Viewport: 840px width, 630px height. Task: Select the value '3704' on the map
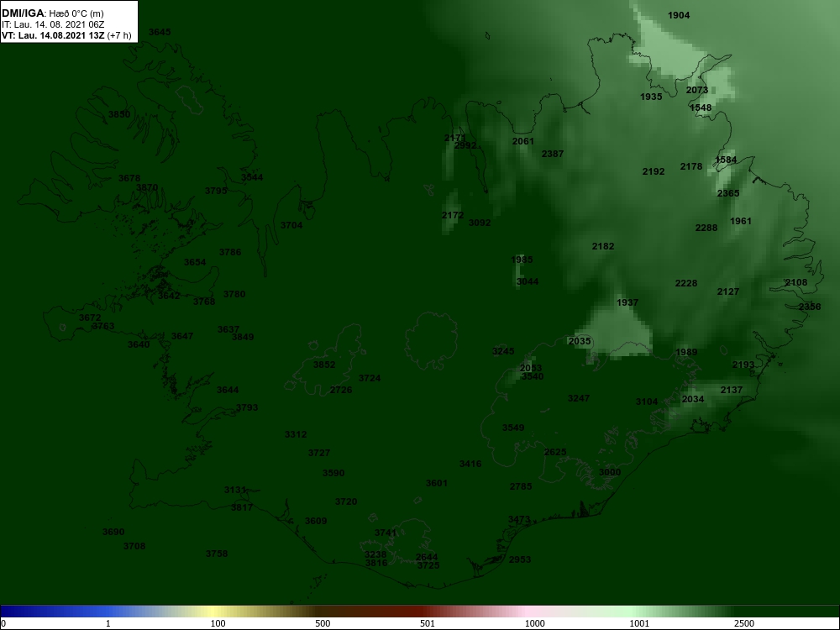pos(291,225)
